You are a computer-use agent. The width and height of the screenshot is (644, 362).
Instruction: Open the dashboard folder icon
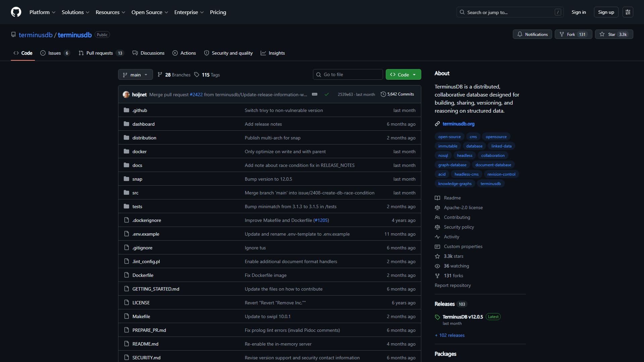[x=126, y=124]
